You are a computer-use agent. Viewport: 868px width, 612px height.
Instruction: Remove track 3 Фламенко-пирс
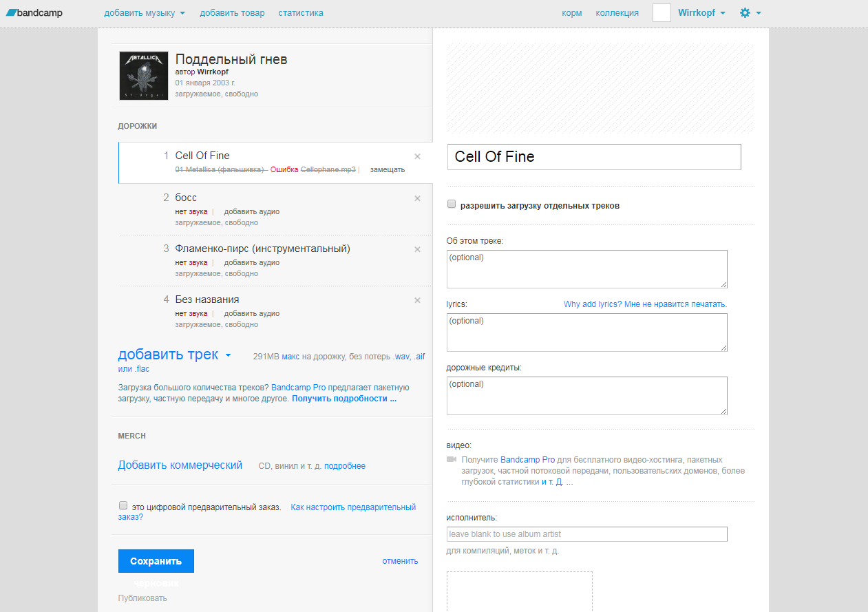point(417,249)
